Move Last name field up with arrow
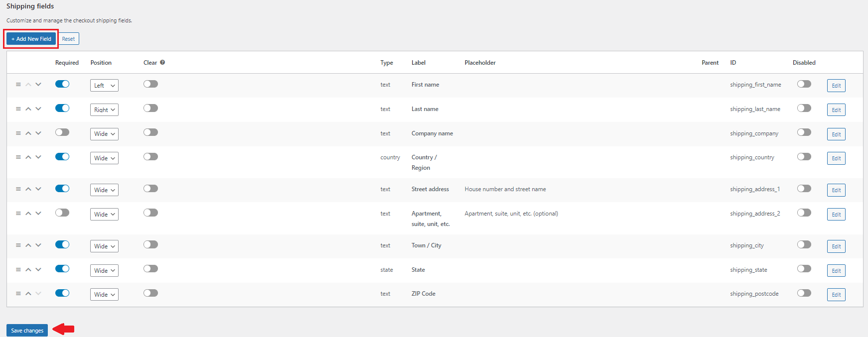This screenshot has height=337, width=868. pyautogui.click(x=28, y=109)
